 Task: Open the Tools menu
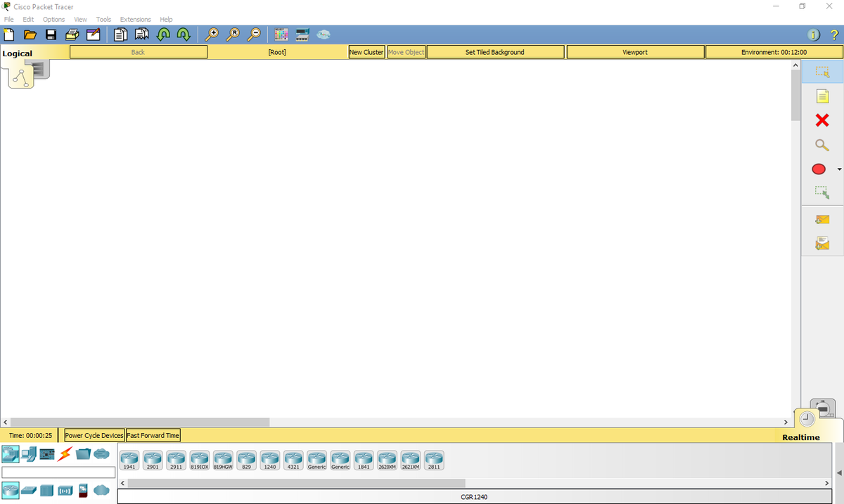coord(103,19)
